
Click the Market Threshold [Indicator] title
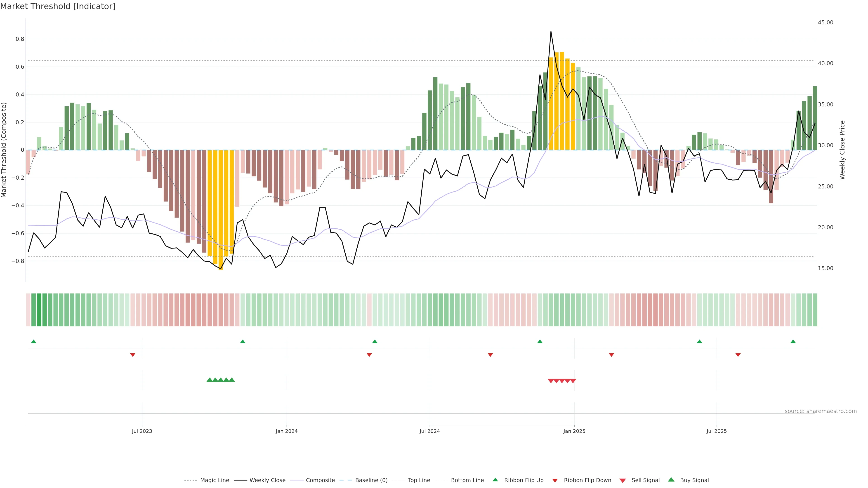(x=58, y=6)
